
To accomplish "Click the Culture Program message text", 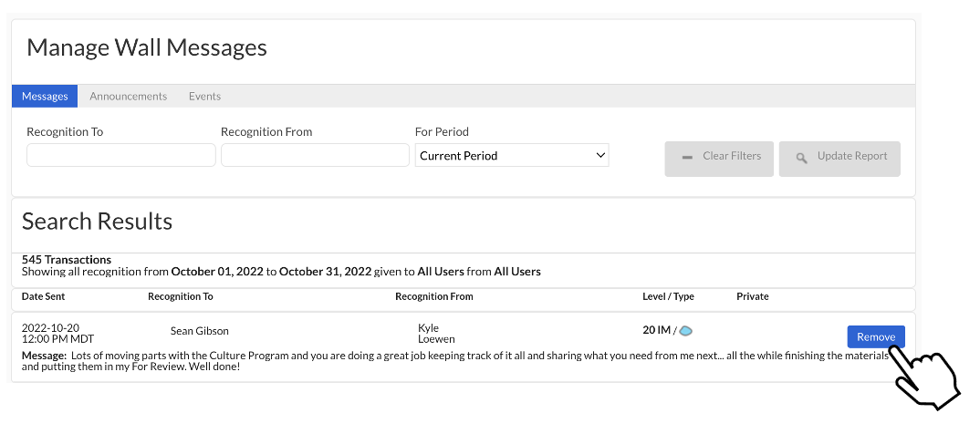I will (x=455, y=361).
